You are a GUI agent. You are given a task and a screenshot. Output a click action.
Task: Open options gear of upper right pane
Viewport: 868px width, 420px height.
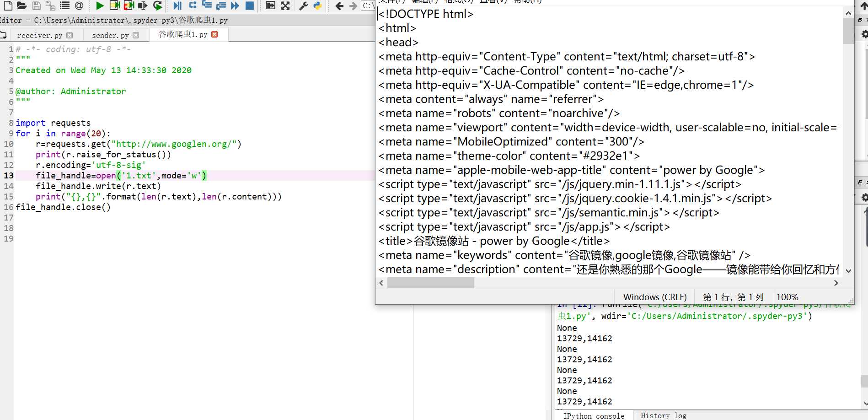point(864,34)
